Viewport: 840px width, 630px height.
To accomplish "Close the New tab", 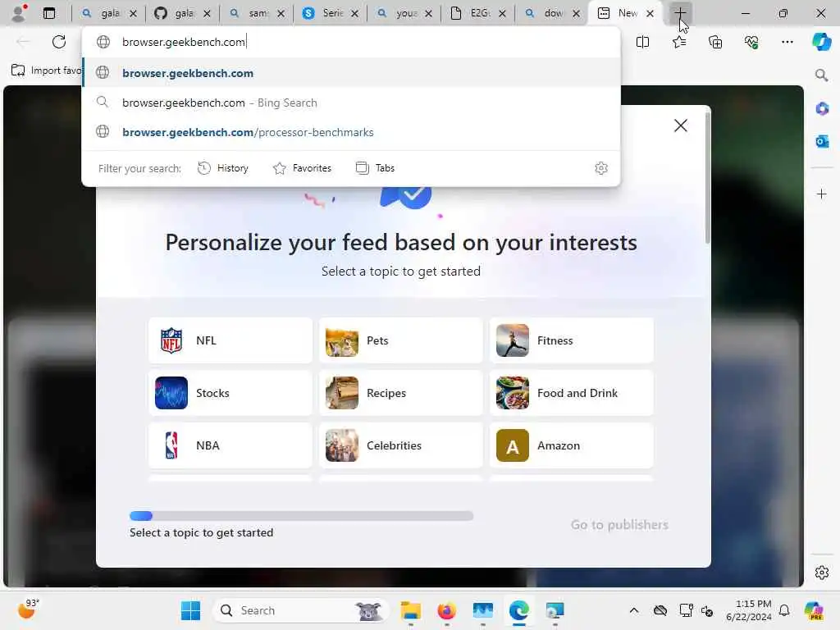I will click(x=650, y=13).
